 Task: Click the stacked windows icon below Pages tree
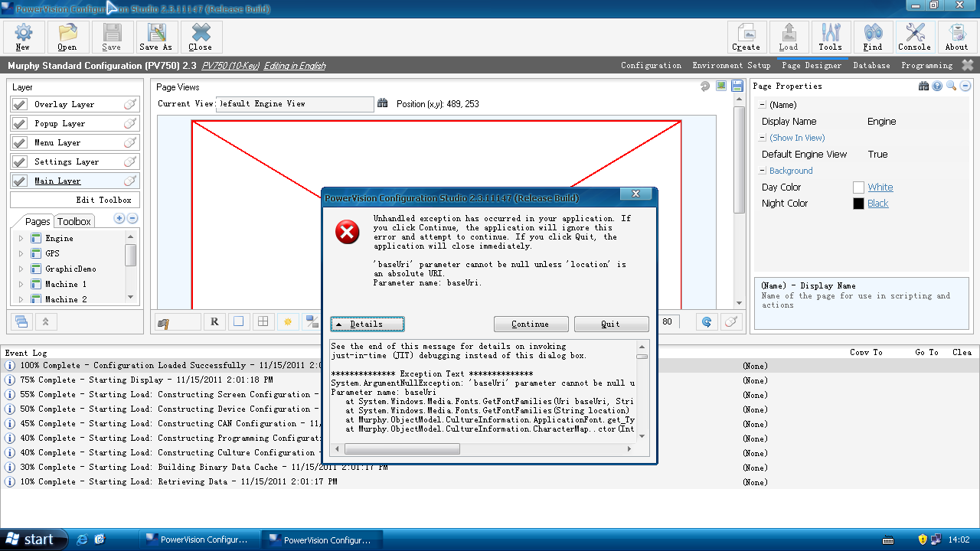tap(21, 321)
